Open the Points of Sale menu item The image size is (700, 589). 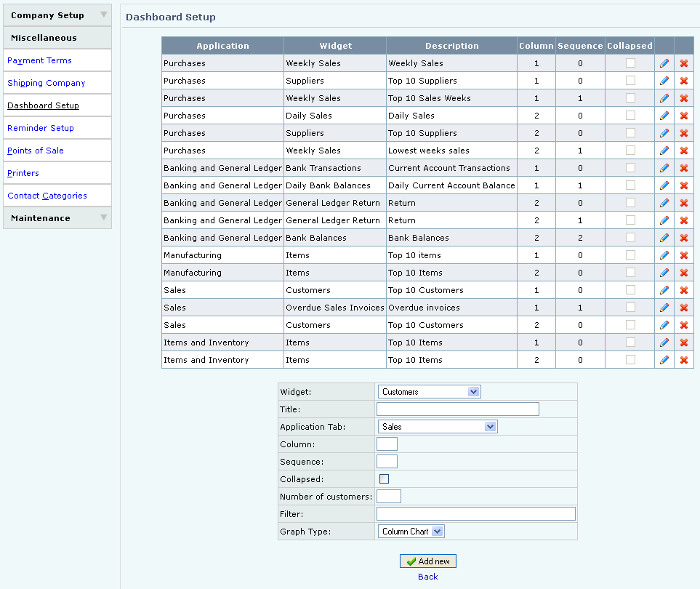[36, 151]
